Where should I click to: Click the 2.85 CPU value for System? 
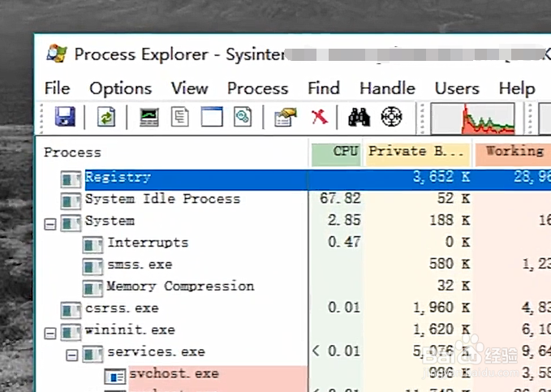tap(344, 221)
